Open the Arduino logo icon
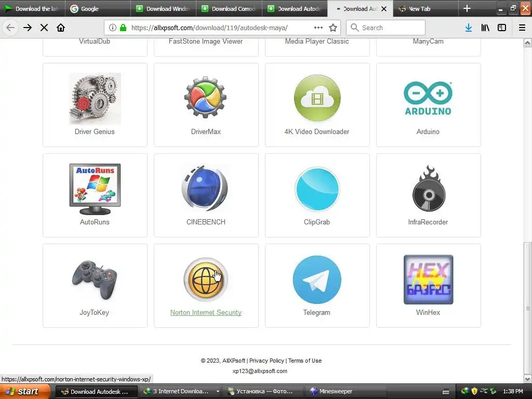 point(428,98)
